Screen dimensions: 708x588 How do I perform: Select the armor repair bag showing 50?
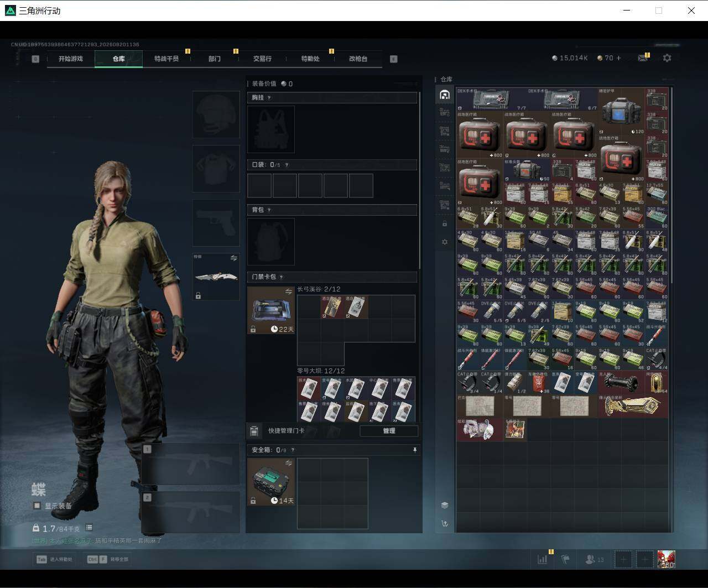pyautogui.click(x=528, y=170)
